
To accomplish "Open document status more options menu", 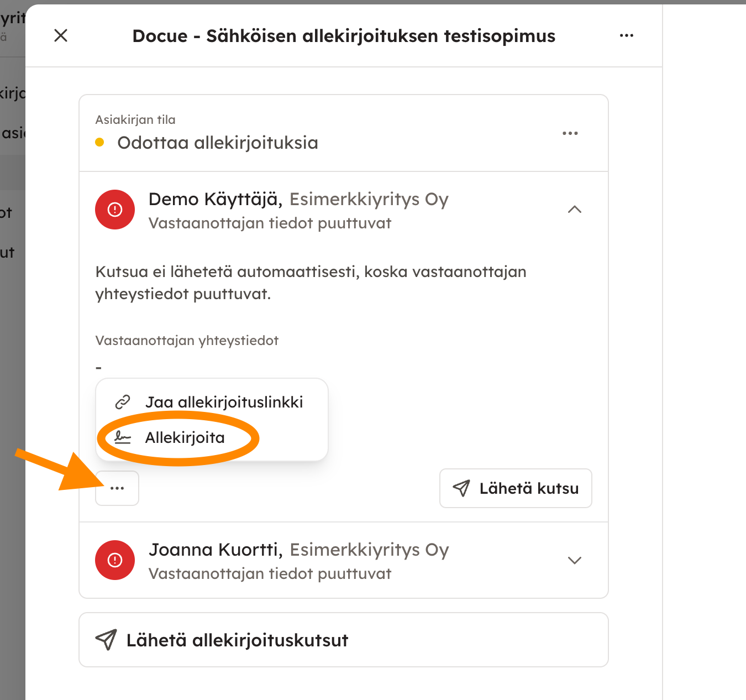I will coord(570,133).
